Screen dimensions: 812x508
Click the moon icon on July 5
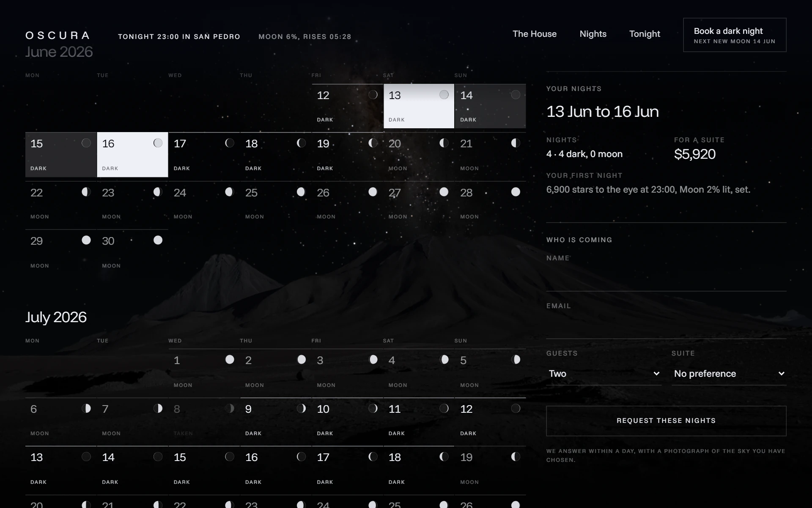coord(516,360)
